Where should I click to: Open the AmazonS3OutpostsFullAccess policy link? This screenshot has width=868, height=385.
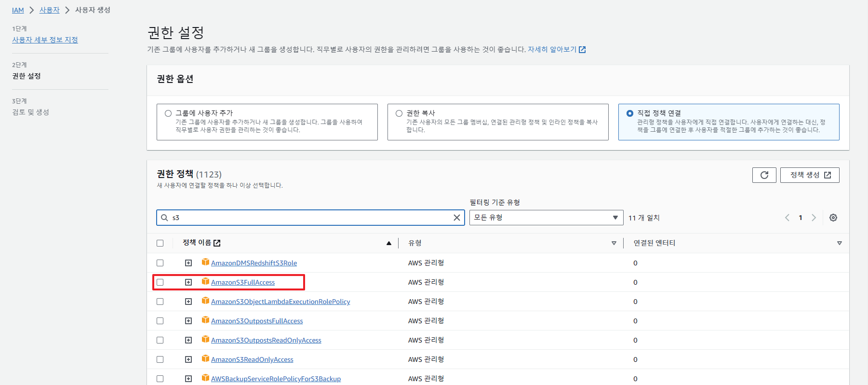257,321
